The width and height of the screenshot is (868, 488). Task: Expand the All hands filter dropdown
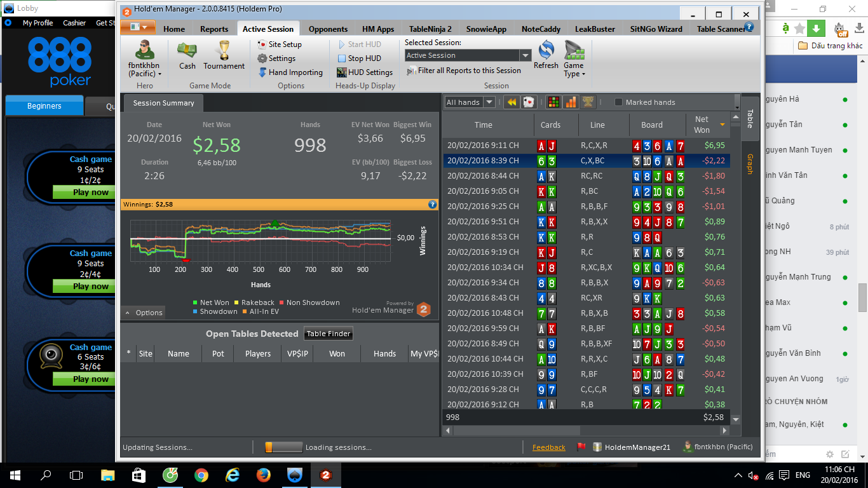489,102
